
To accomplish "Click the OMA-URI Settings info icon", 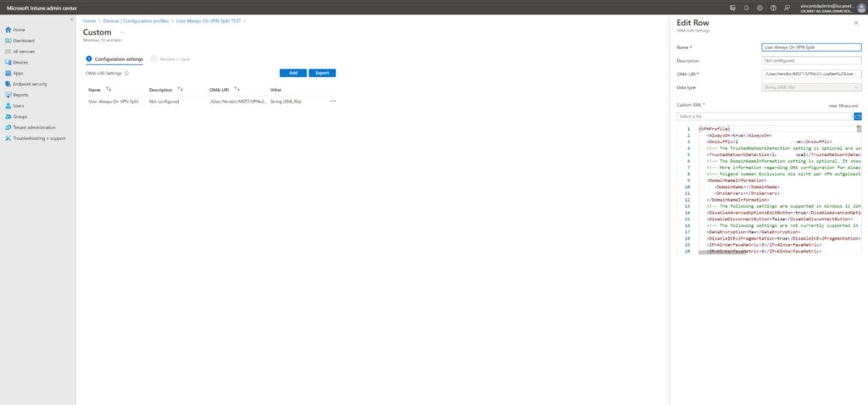I will coord(126,73).
